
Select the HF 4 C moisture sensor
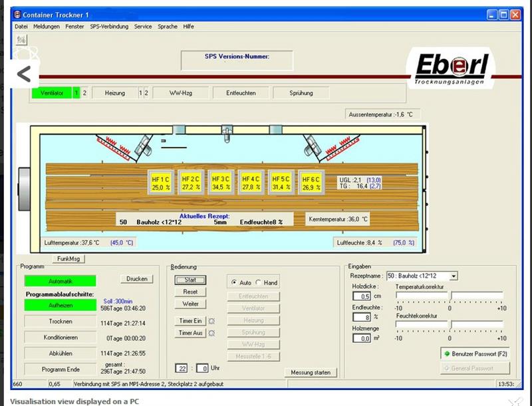click(251, 183)
